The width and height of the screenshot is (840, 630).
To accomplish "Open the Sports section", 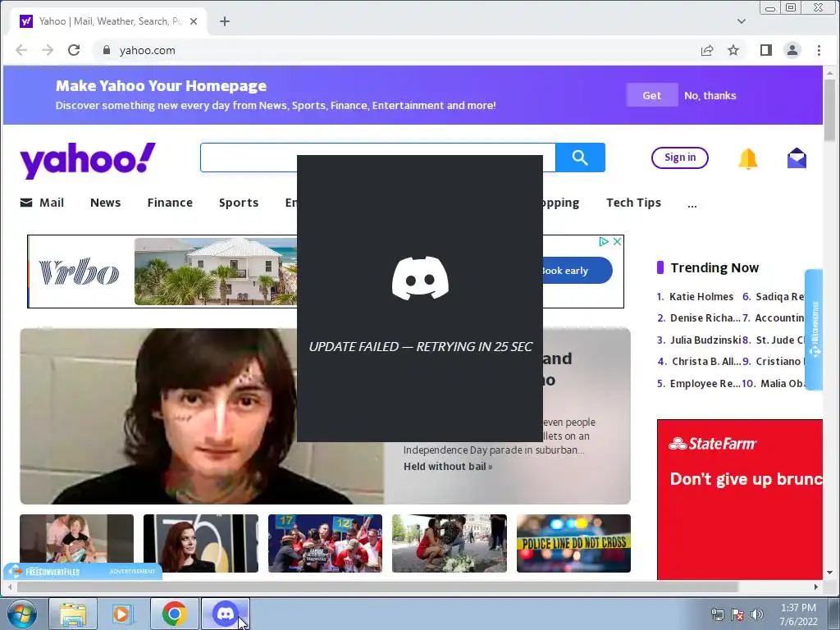I will (239, 203).
